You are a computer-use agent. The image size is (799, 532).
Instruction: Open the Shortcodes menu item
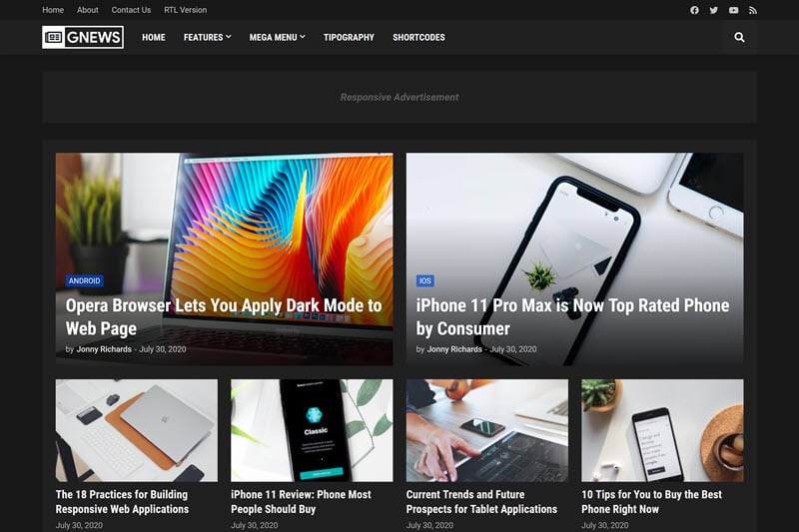tap(418, 37)
